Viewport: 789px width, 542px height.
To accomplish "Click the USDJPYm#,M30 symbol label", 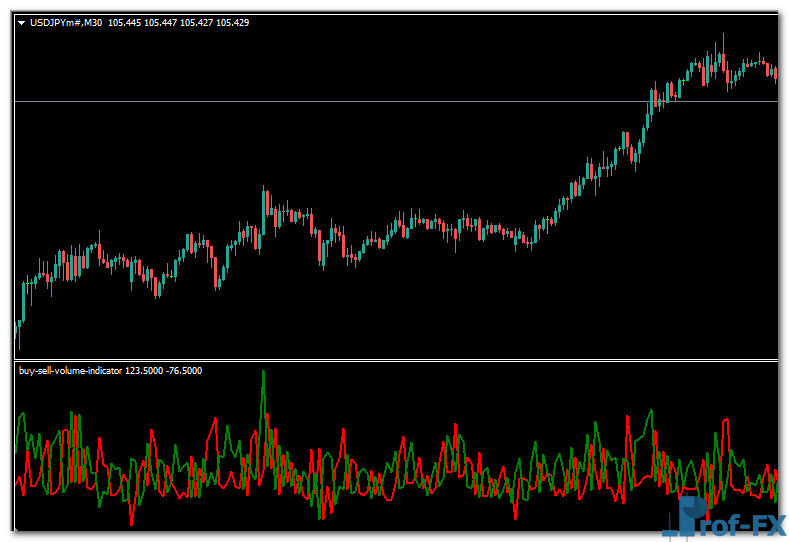I will (x=66, y=22).
